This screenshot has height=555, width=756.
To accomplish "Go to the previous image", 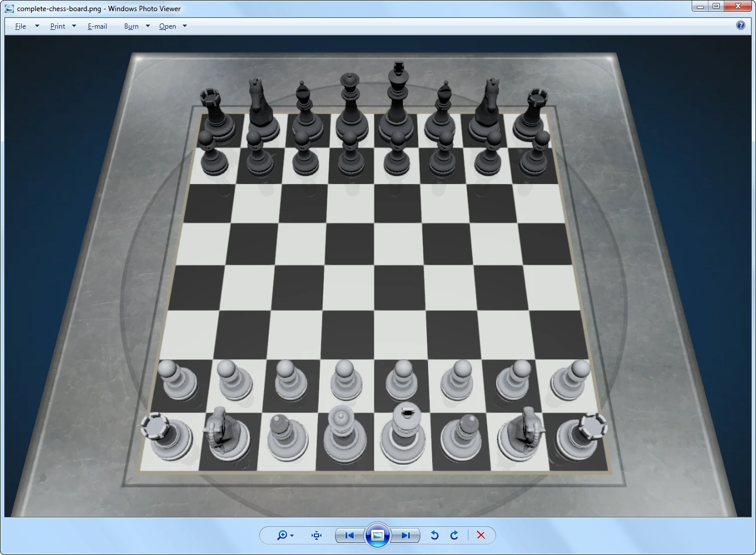I will point(348,535).
